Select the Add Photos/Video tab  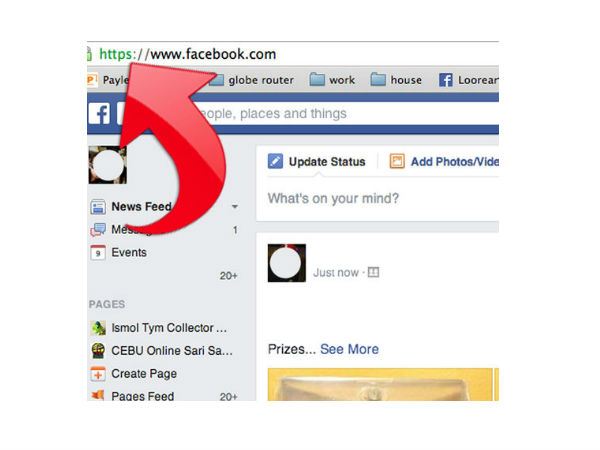point(444,161)
